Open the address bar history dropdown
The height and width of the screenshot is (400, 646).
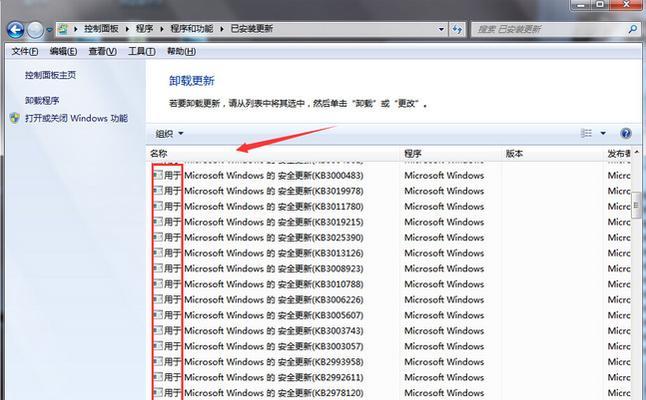441,29
